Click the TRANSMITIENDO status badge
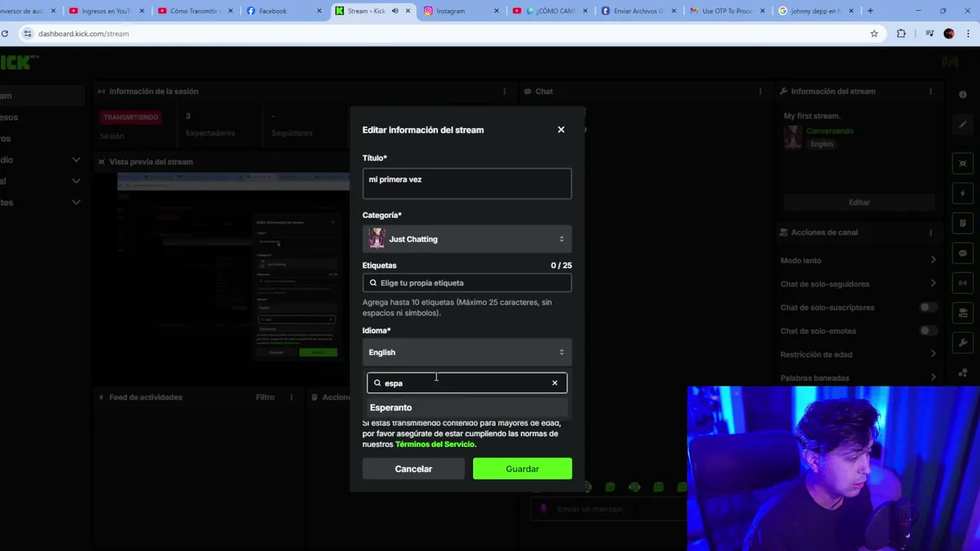This screenshot has height=551, width=980. coord(131,117)
